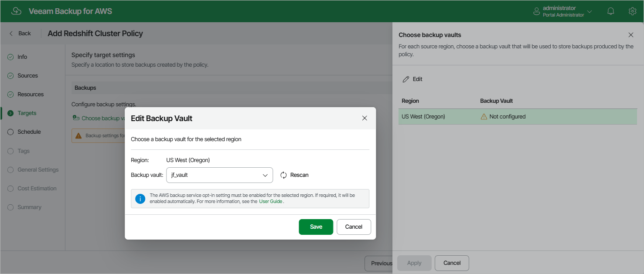Viewport: 644px width, 274px height.
Task: Open the notifications bell
Action: tap(611, 11)
